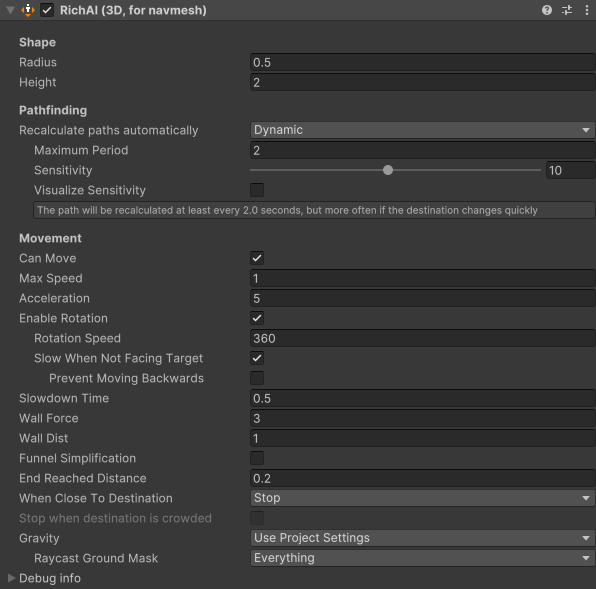Open the RichAI component help icon
The height and width of the screenshot is (589, 596).
coord(547,10)
